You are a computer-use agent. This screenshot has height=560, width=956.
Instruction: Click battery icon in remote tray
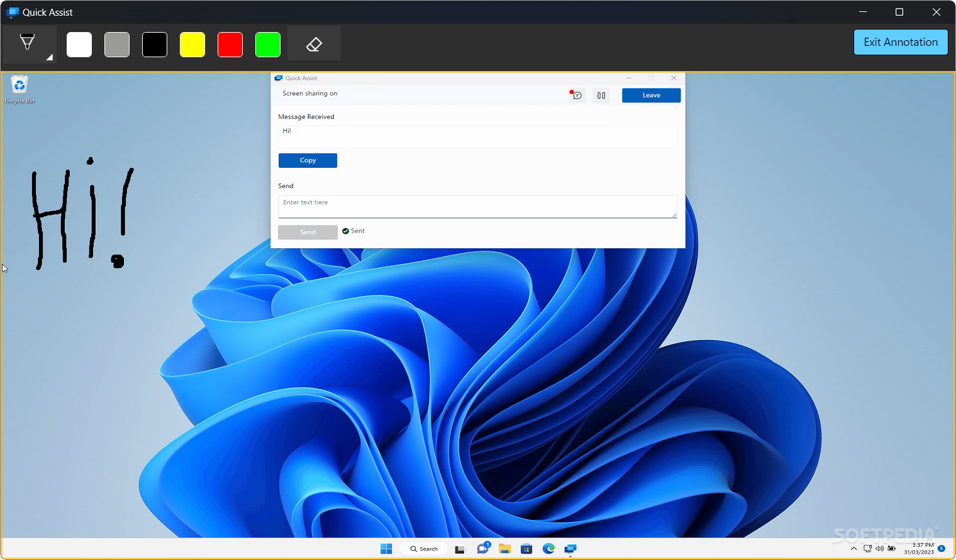(x=891, y=549)
